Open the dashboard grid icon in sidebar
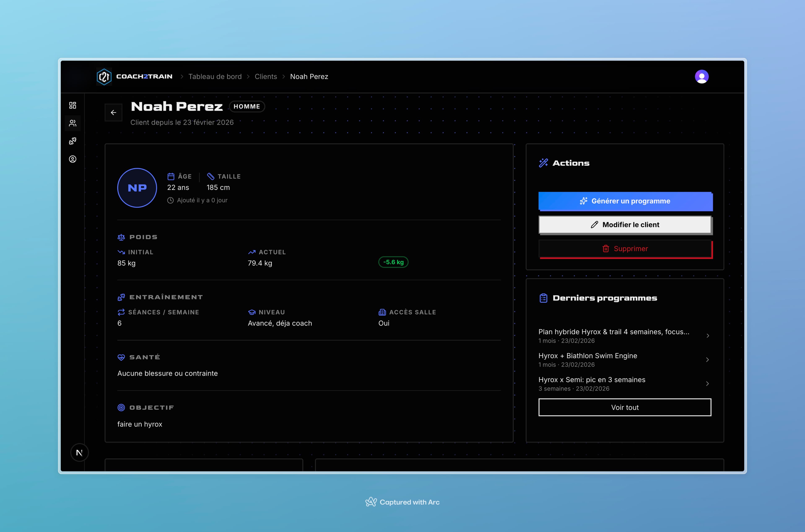805x532 pixels. click(x=73, y=105)
